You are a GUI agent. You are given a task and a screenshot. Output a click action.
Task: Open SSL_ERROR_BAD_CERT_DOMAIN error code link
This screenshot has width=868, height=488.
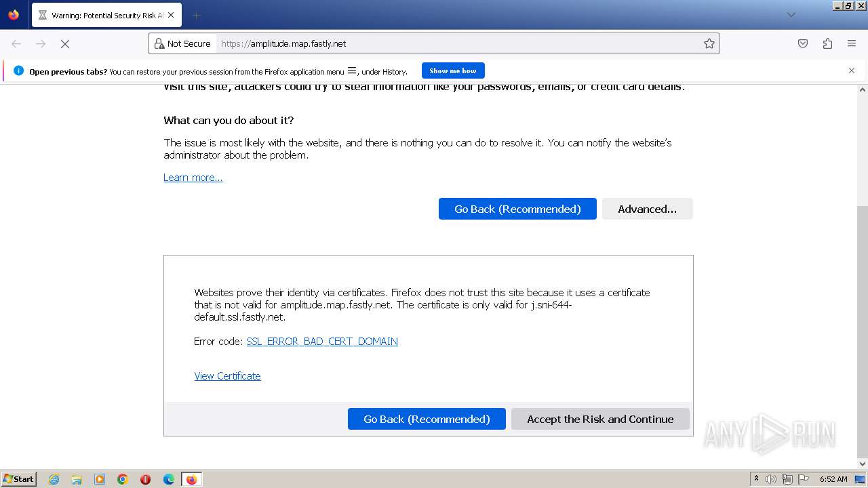322,342
